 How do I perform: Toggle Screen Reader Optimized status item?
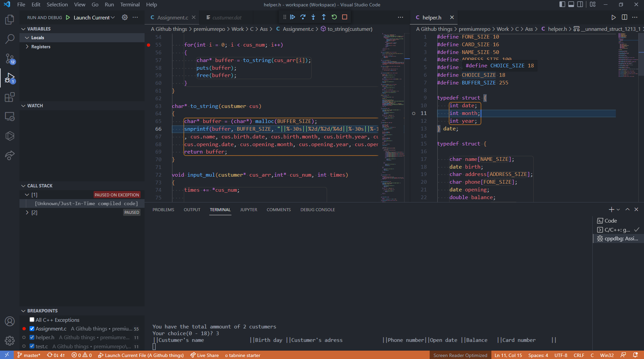point(460,355)
